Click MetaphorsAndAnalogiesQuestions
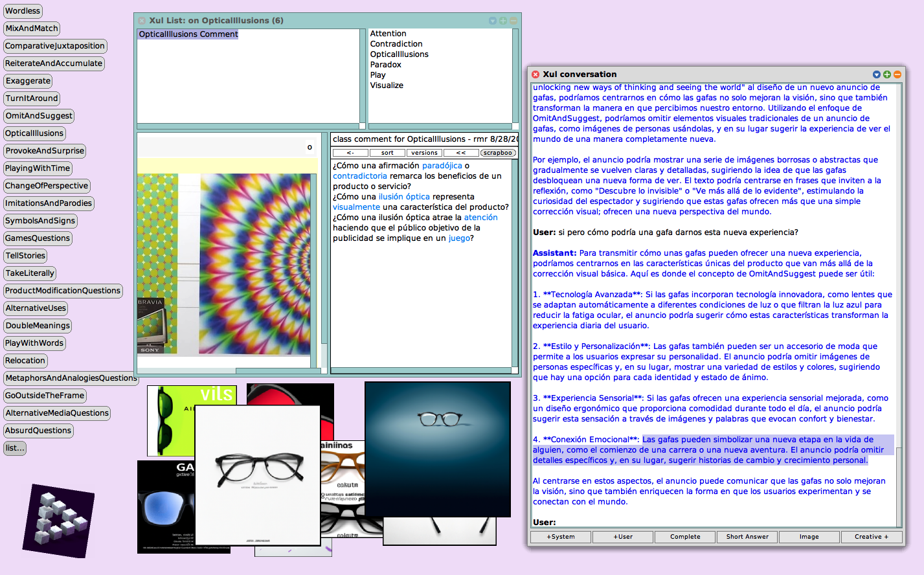The width and height of the screenshot is (924, 575). click(71, 378)
